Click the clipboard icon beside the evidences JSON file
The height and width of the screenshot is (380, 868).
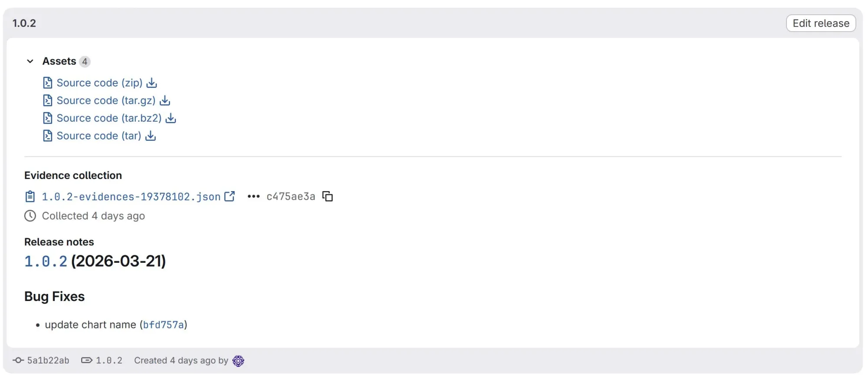[x=30, y=196]
